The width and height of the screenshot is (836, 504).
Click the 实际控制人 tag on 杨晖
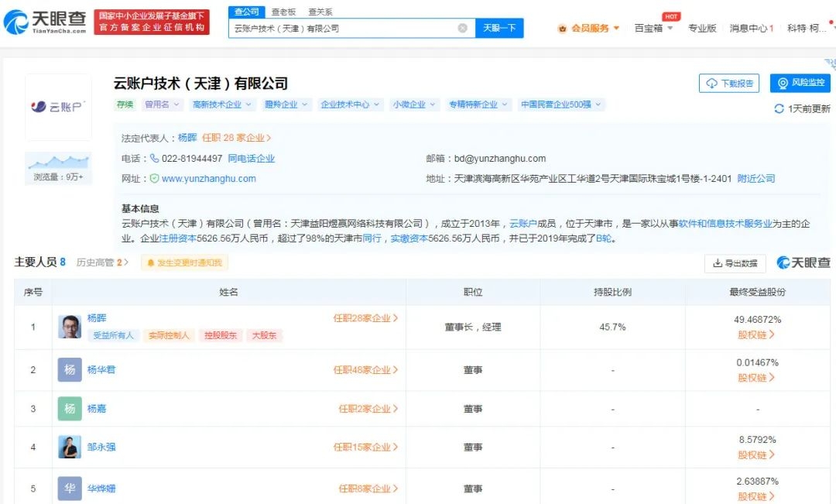[x=169, y=335]
